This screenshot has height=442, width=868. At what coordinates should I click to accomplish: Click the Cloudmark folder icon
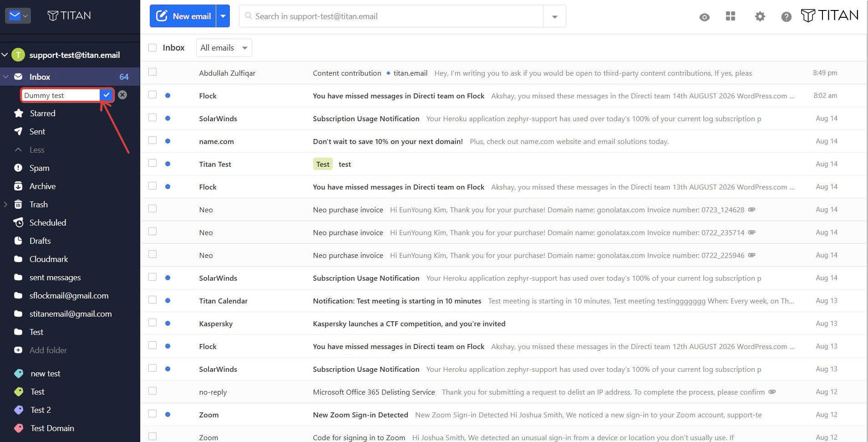18,259
